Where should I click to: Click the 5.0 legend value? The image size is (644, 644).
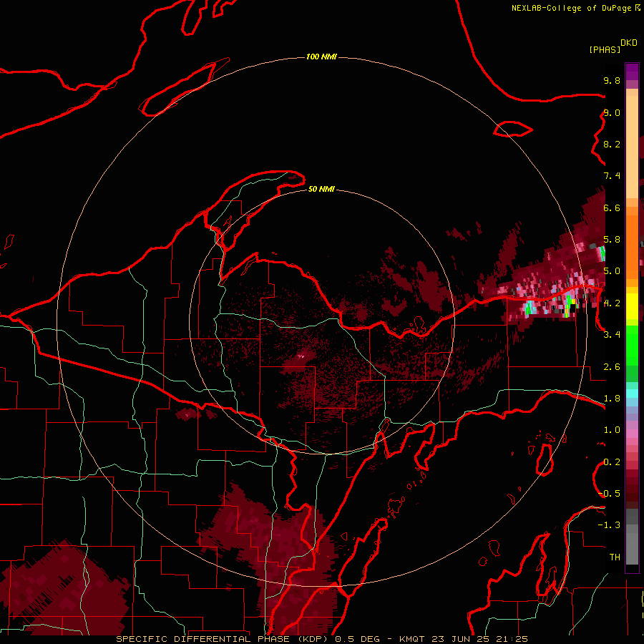coord(612,271)
